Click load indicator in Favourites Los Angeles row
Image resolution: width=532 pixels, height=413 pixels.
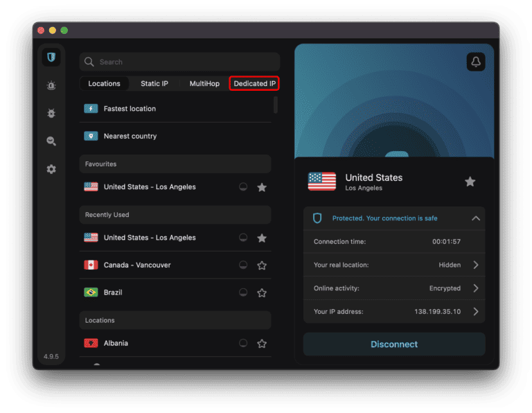pyautogui.click(x=243, y=187)
